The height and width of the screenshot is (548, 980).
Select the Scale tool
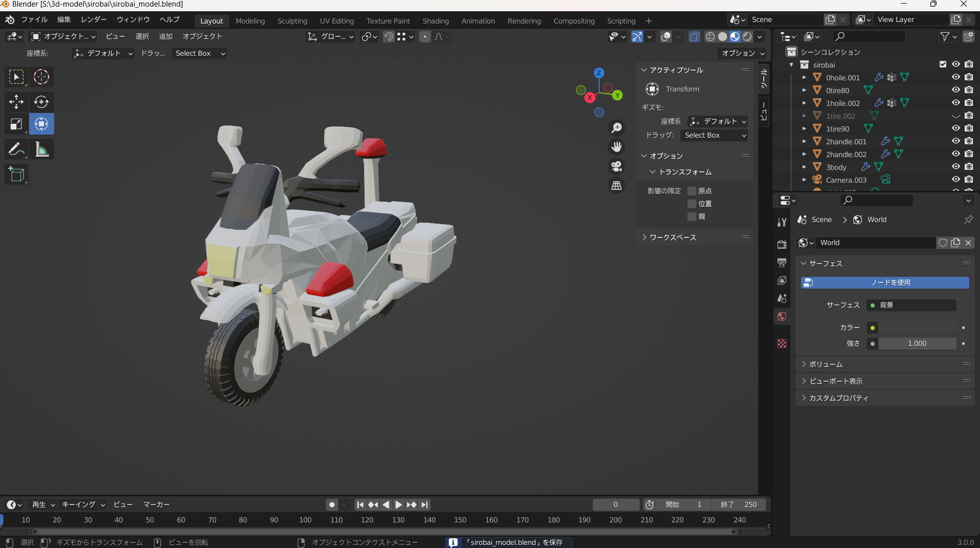pos(16,123)
